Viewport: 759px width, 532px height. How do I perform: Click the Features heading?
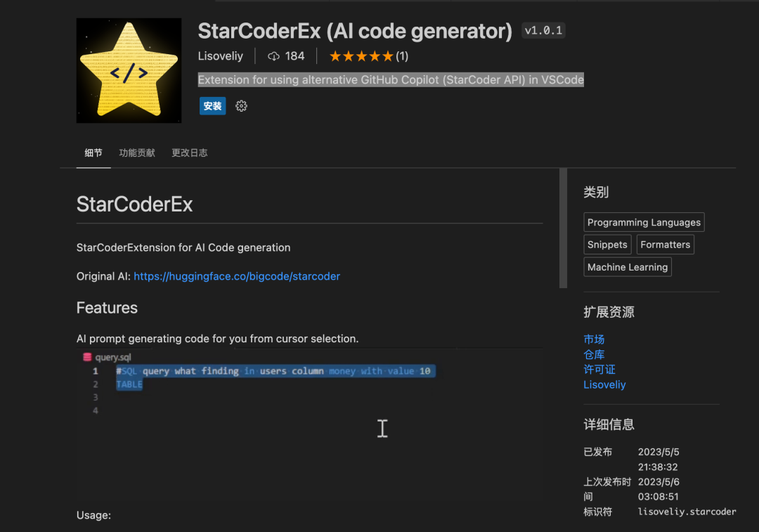(x=107, y=308)
